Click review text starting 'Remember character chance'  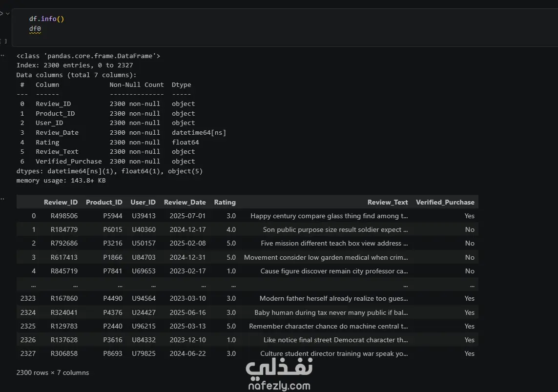[329, 326]
